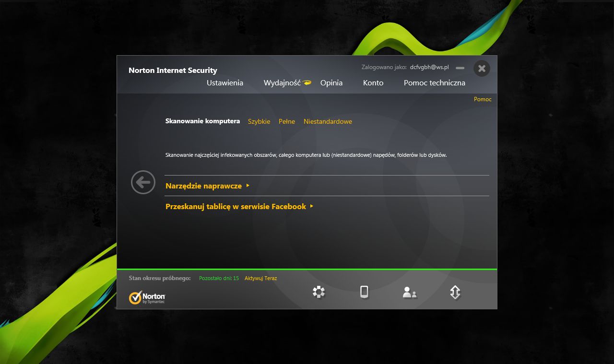The height and width of the screenshot is (364, 614).
Task: Open the Wydajność menu
Action: (282, 83)
